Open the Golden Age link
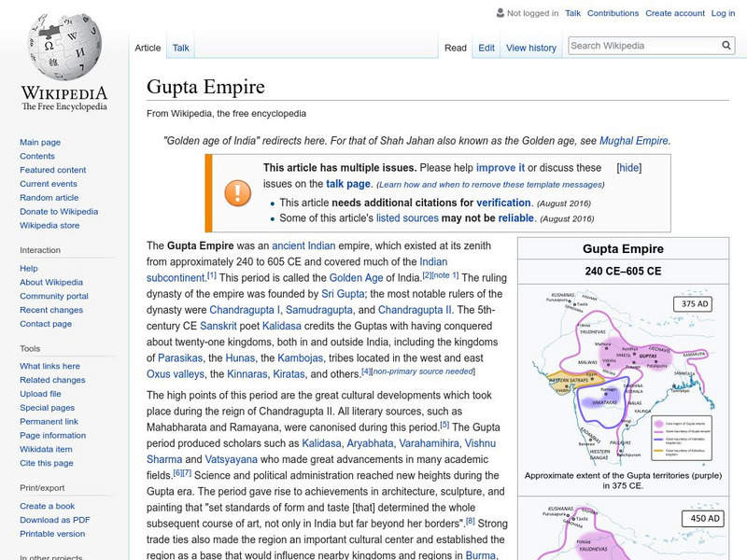 pos(357,277)
